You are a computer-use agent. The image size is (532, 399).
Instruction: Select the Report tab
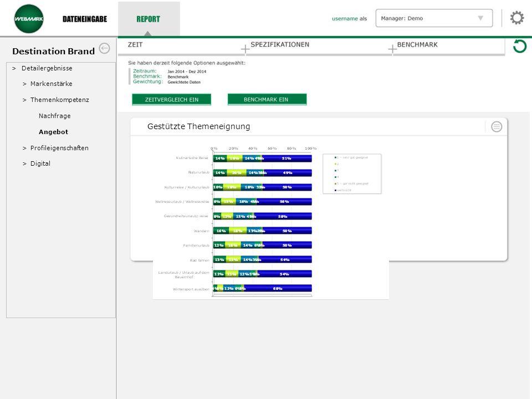tap(149, 19)
